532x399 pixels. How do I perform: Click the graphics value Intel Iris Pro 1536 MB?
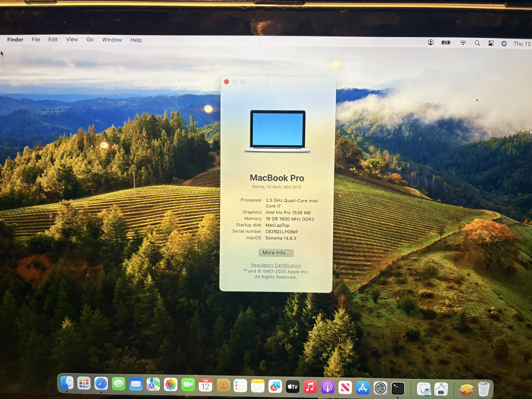tap(288, 213)
